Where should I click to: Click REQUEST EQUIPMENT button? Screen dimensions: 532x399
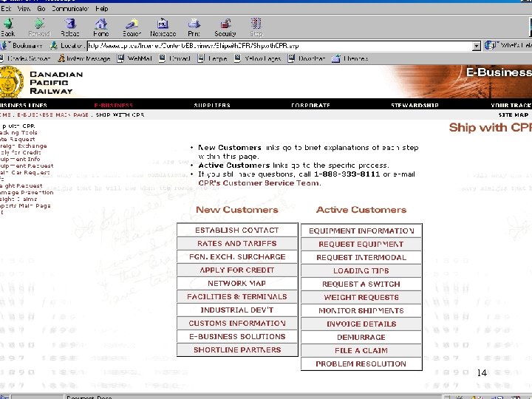(x=361, y=244)
